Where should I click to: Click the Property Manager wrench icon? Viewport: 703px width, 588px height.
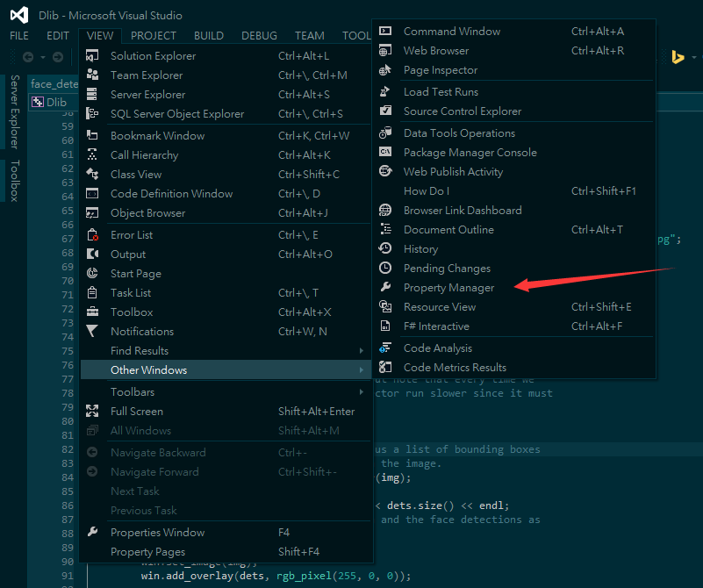click(385, 288)
